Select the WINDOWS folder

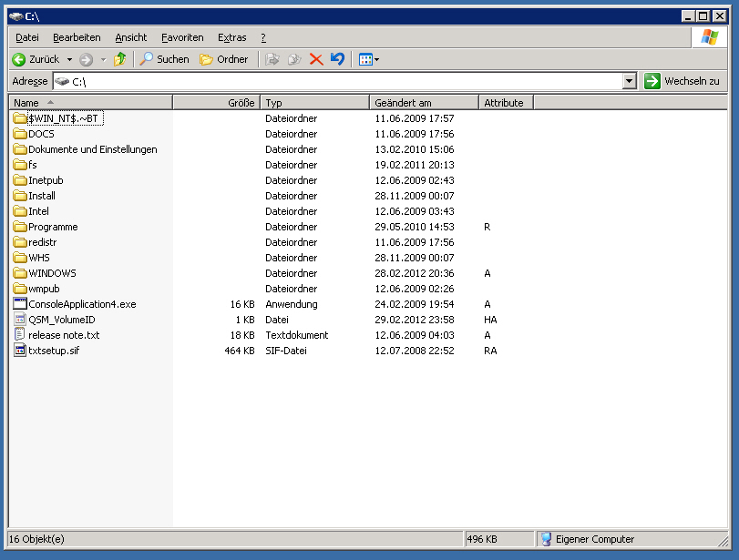click(x=52, y=273)
